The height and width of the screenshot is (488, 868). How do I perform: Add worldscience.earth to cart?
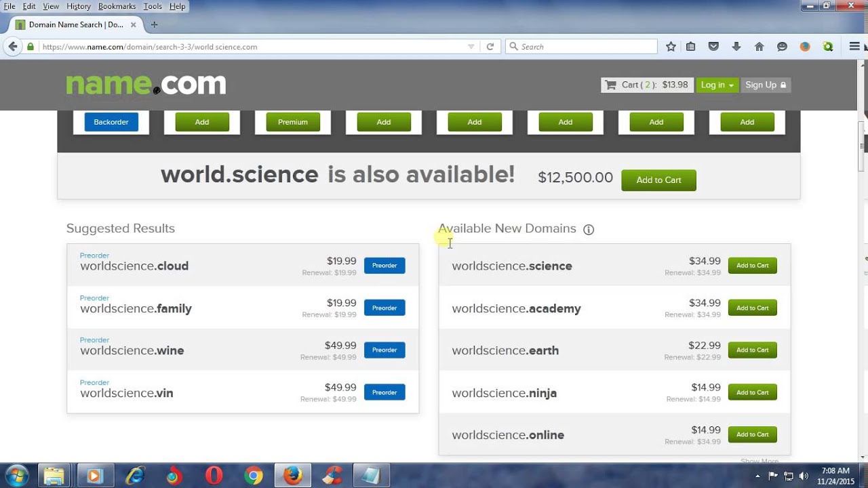tap(753, 350)
